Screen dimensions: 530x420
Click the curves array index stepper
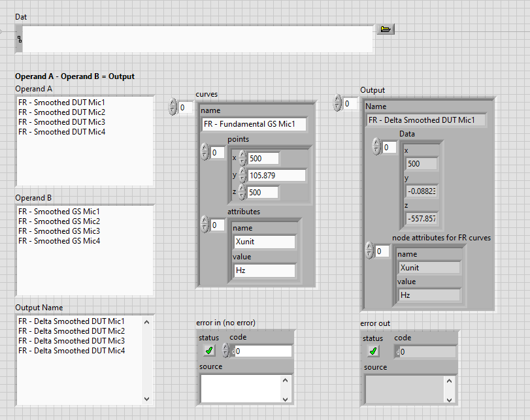click(x=173, y=107)
